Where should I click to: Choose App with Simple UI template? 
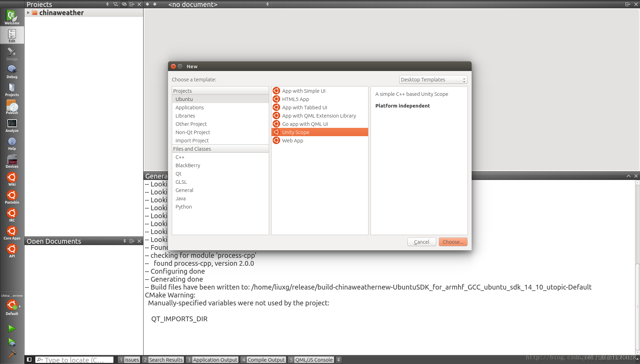(319, 91)
